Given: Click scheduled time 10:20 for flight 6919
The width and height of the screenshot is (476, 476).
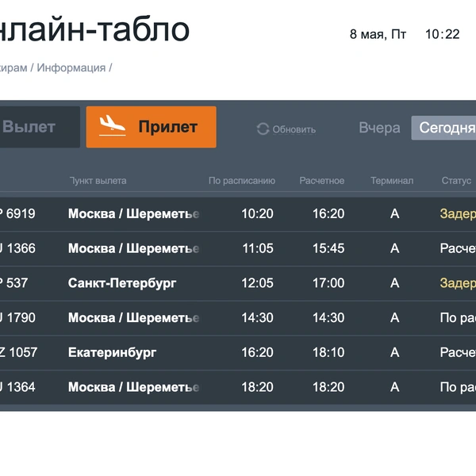Looking at the screenshot, I should coord(257,214).
